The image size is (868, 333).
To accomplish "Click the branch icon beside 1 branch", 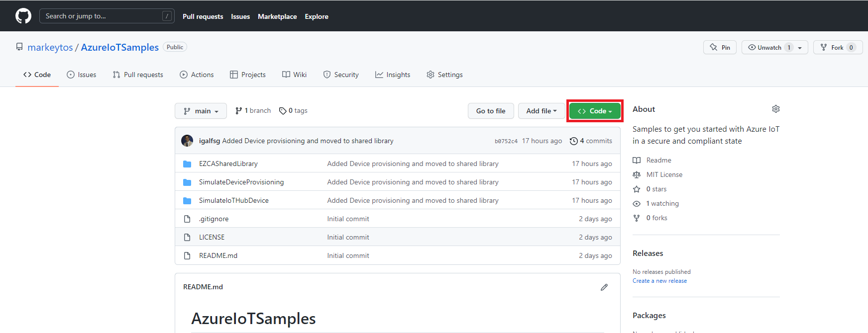I will point(239,111).
